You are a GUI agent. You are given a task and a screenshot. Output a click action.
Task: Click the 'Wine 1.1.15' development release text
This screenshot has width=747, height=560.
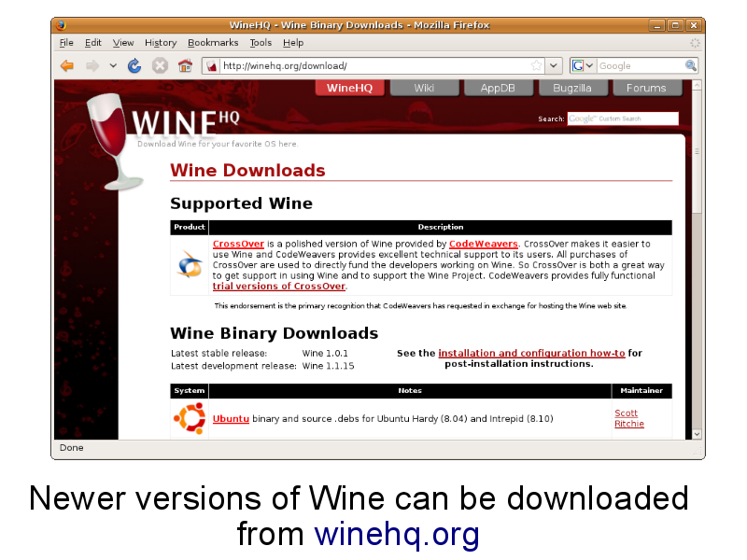329,366
